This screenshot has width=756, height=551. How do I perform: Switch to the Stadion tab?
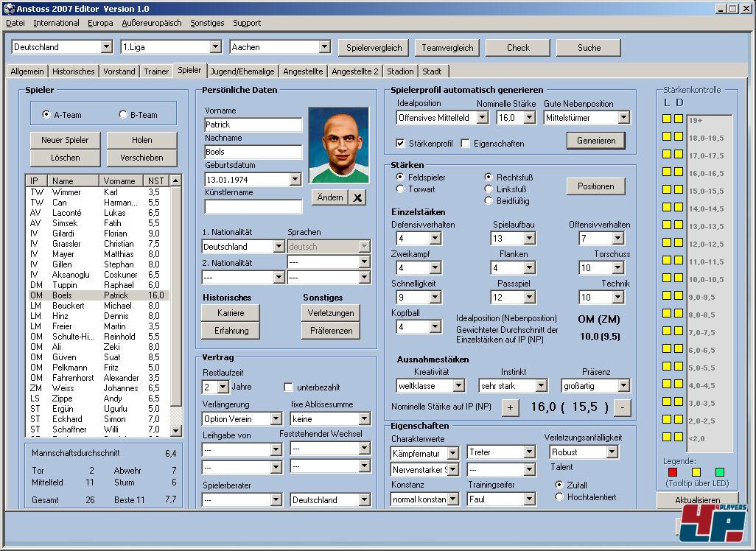[x=400, y=71]
